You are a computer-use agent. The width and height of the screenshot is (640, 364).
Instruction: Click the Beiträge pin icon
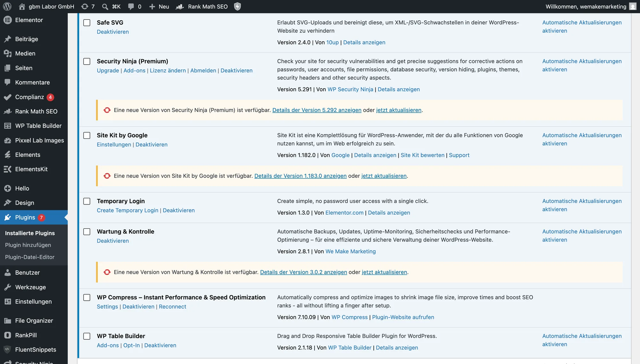[x=8, y=39]
